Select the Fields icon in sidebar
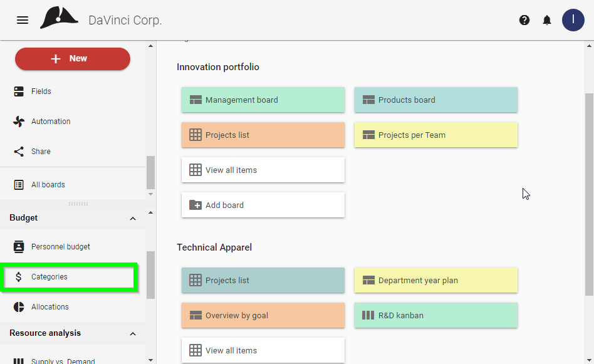Viewport: 594px width, 364px height. pos(19,91)
